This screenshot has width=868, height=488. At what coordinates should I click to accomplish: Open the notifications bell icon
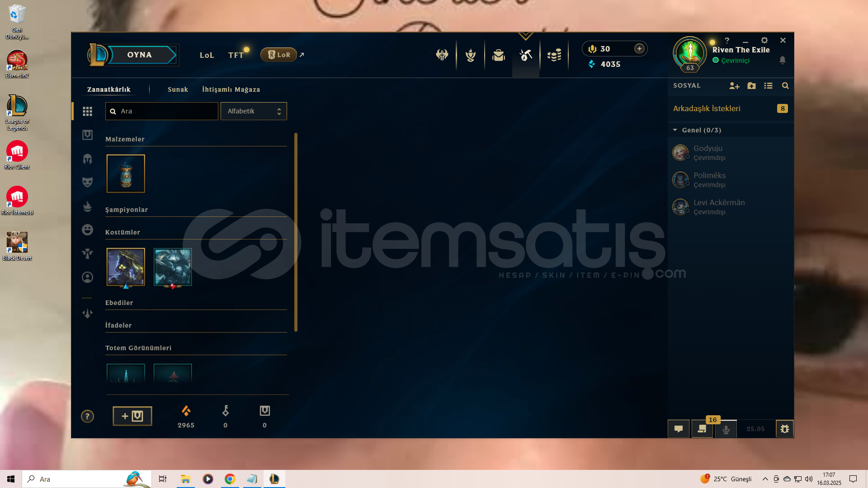pos(783,60)
